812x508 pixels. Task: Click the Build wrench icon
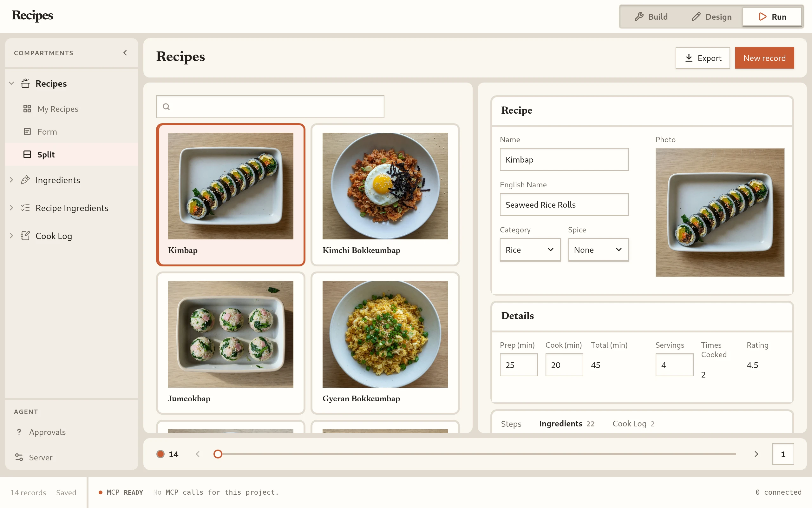pyautogui.click(x=639, y=17)
